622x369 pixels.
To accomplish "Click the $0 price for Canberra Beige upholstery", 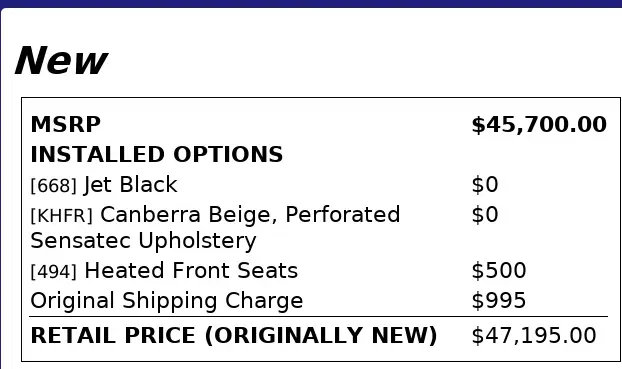I will (x=485, y=215).
